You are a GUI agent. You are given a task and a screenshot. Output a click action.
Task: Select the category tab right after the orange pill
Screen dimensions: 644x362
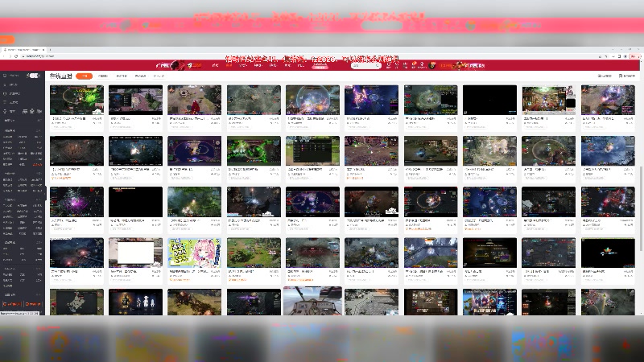pos(103,76)
